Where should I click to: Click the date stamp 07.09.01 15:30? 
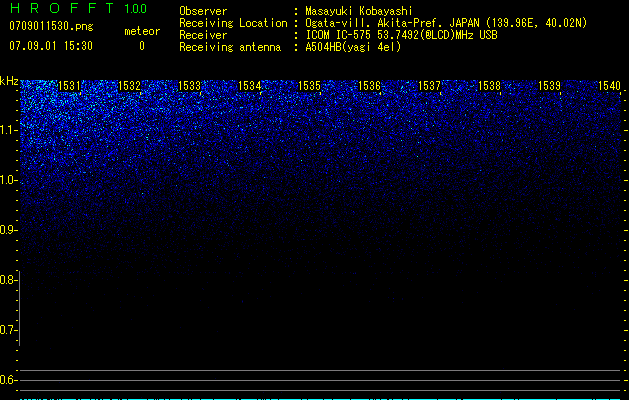(x=51, y=46)
